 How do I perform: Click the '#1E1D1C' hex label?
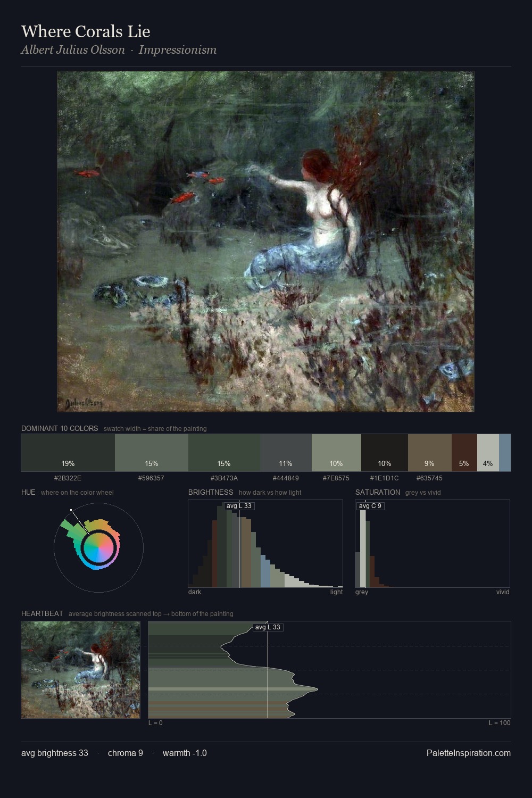[384, 478]
